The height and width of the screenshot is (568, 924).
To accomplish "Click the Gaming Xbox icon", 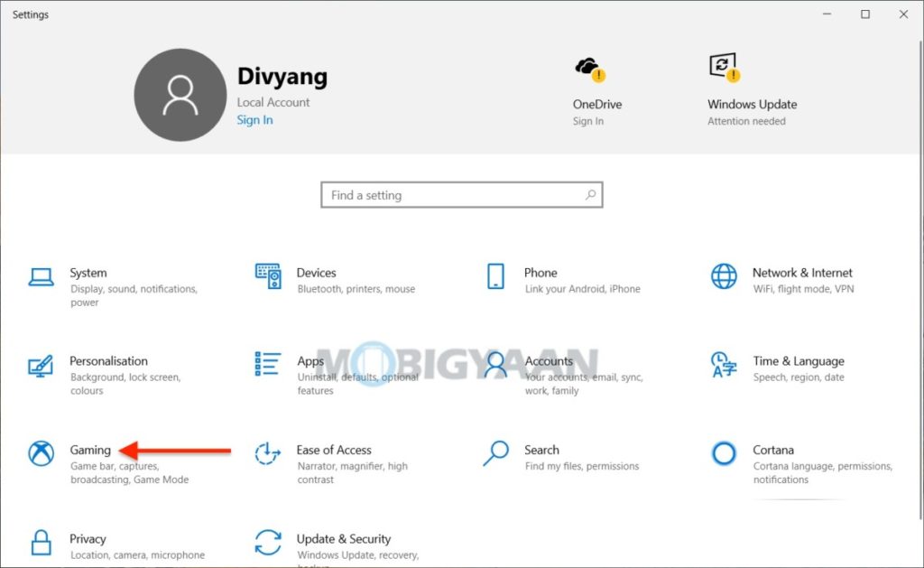I will 42,453.
